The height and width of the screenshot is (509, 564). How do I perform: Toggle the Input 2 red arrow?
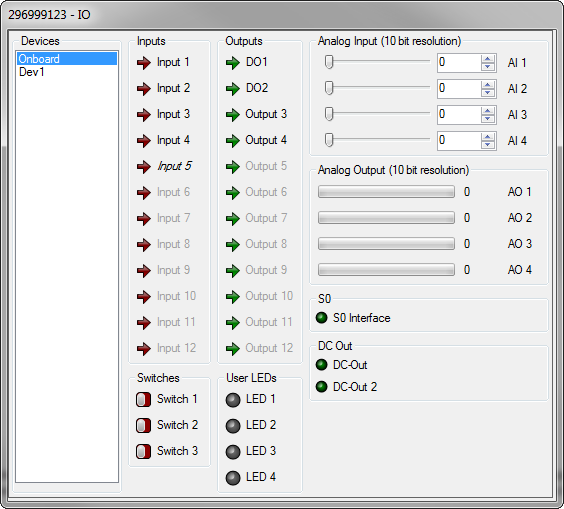point(144,89)
